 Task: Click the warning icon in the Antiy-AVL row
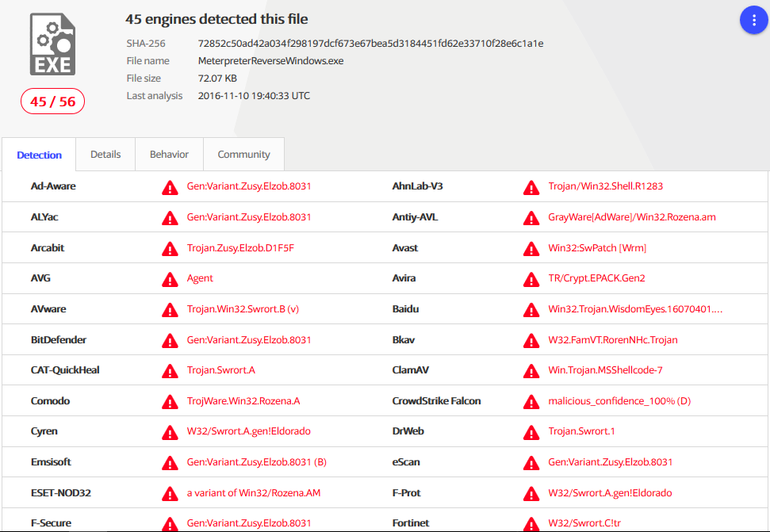[531, 218]
